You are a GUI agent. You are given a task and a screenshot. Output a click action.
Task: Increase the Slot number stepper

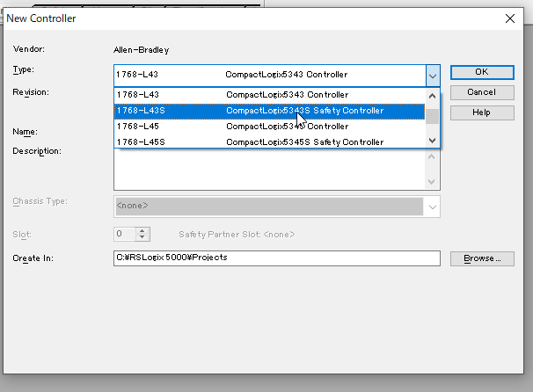point(142,230)
